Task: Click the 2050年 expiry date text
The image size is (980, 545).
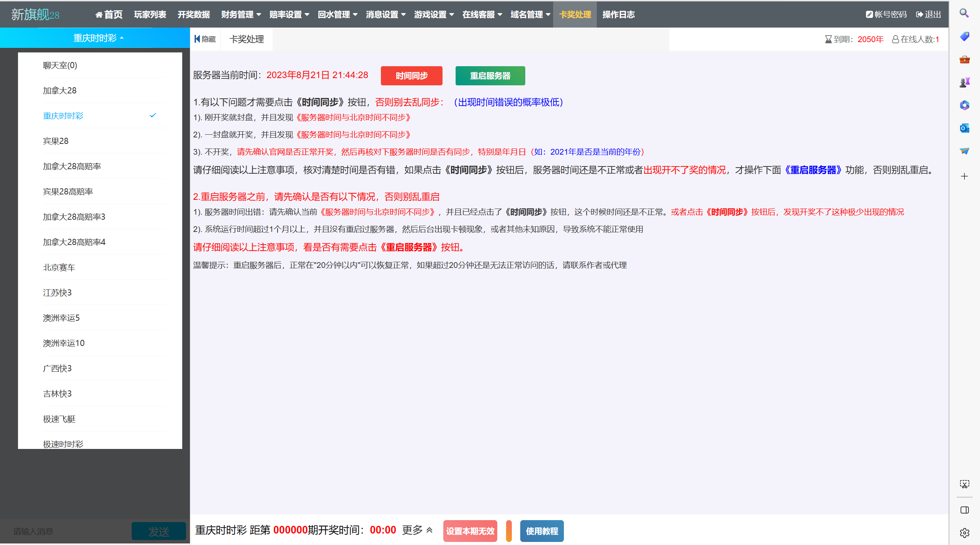Action: tap(871, 39)
